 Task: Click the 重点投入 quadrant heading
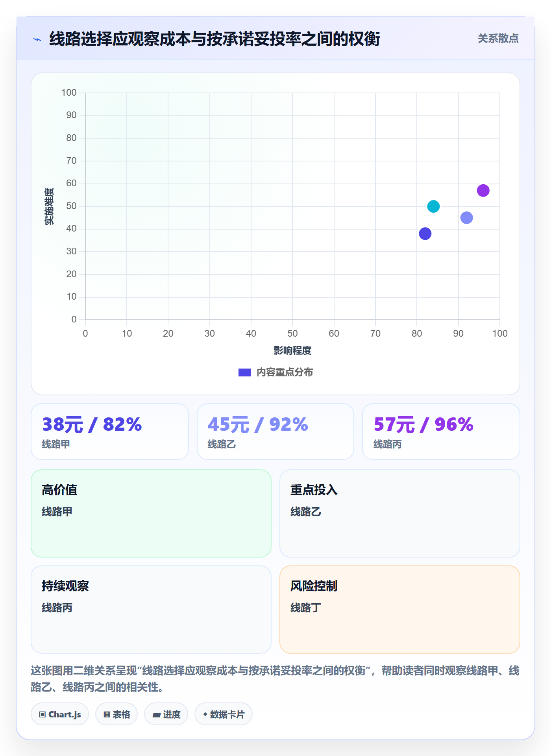[x=314, y=490]
